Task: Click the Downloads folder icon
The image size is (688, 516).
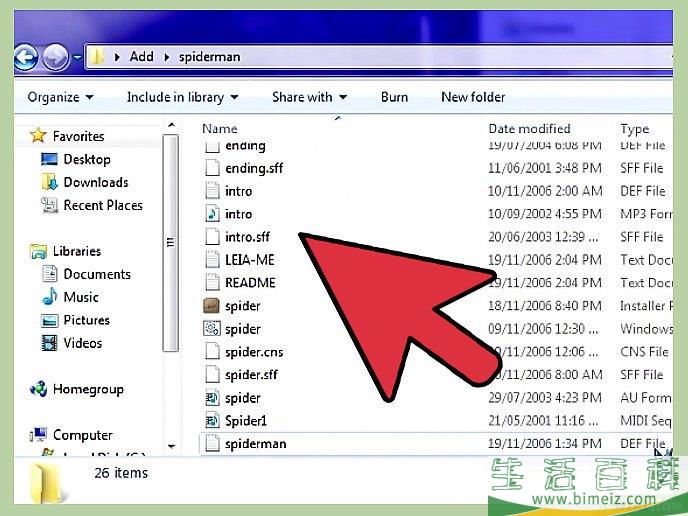Action: pyautogui.click(x=50, y=182)
